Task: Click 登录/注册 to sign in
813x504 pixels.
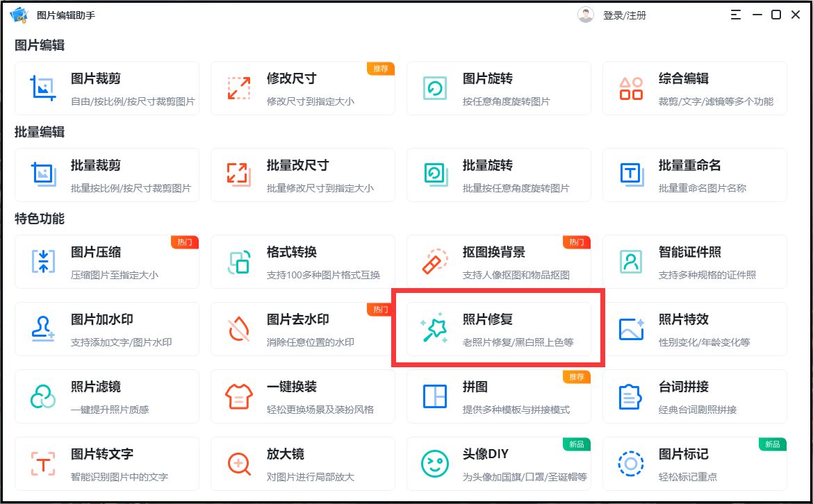Action: [624, 14]
